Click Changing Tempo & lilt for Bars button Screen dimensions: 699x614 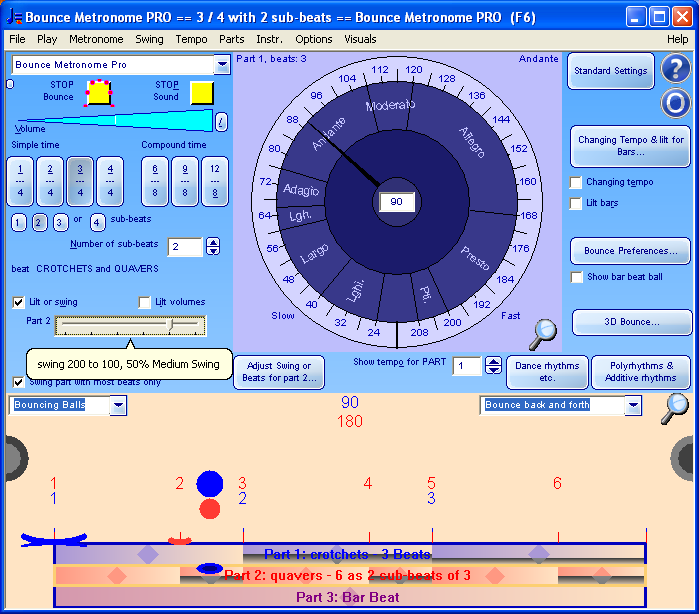click(630, 146)
